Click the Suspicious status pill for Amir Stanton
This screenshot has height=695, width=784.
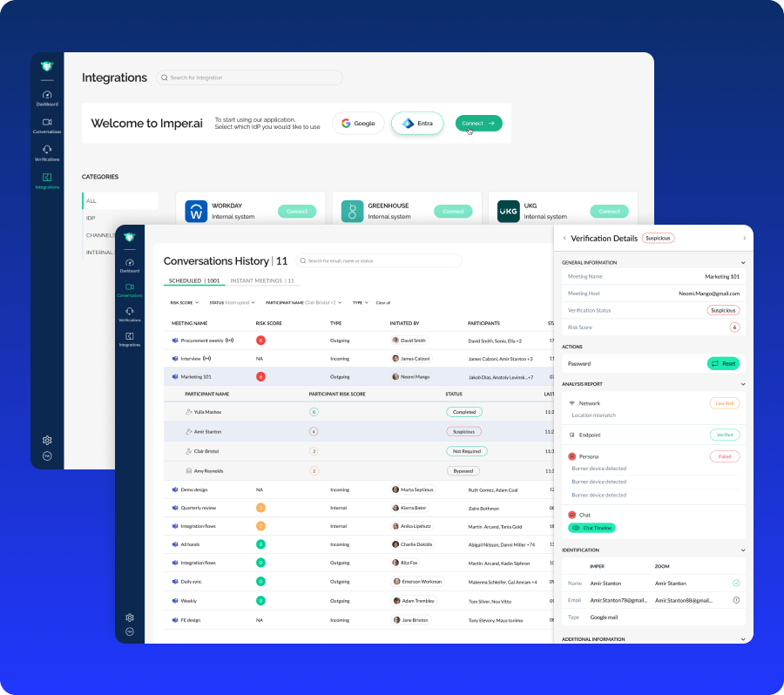463,431
